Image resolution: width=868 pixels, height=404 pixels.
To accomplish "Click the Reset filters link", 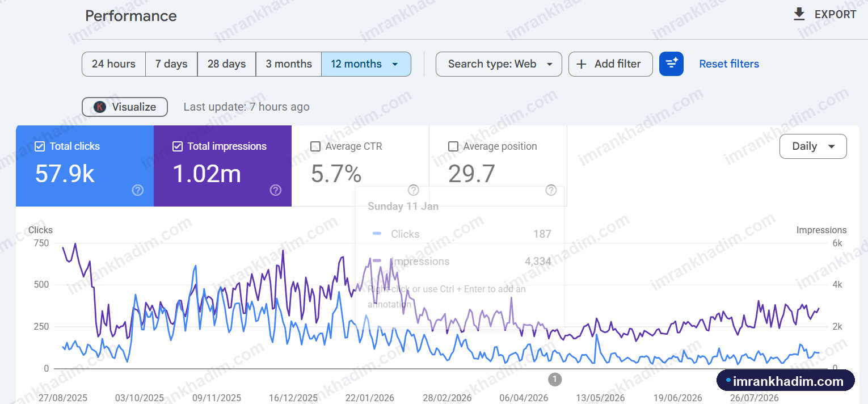I will [729, 64].
